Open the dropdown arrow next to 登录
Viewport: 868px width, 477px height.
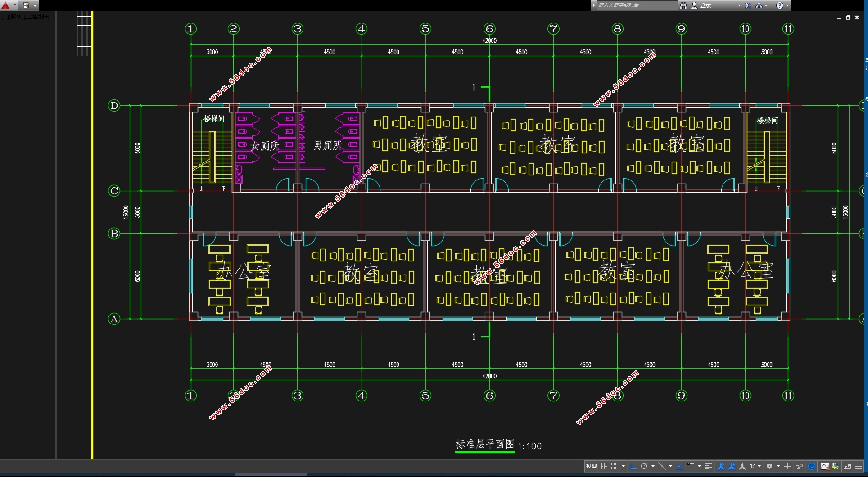739,5
